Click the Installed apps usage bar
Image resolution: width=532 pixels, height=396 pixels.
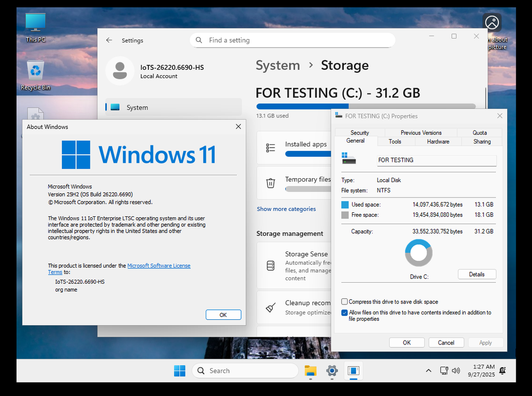pyautogui.click(x=308, y=154)
